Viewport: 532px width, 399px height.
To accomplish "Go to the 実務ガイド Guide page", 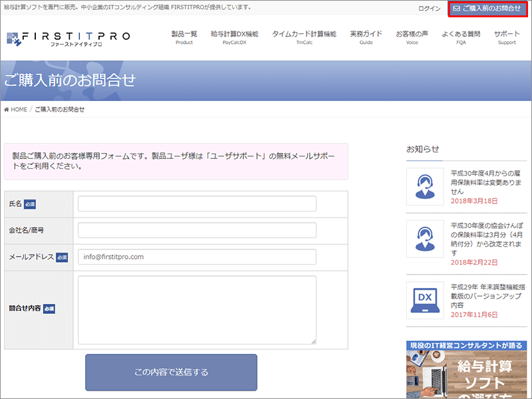I will click(366, 37).
